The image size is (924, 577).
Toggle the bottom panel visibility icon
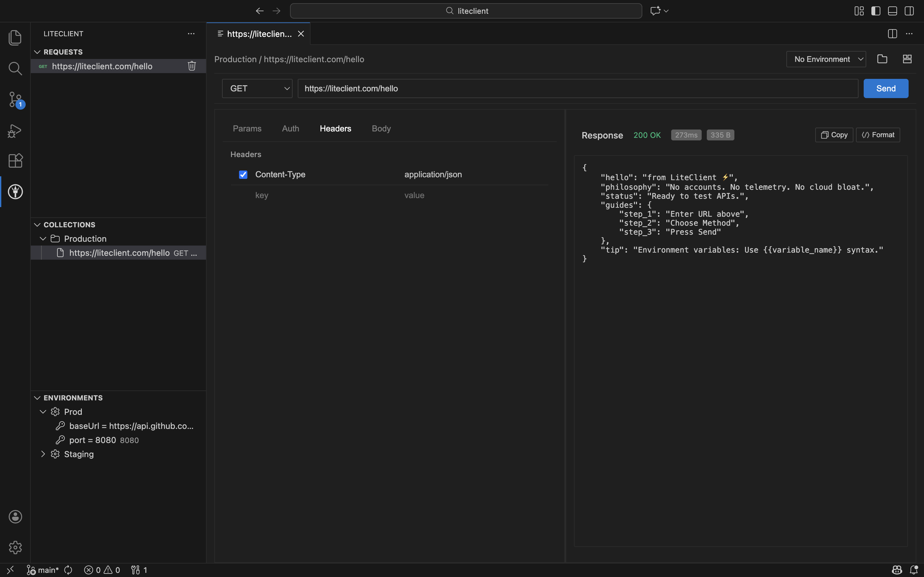(x=892, y=11)
